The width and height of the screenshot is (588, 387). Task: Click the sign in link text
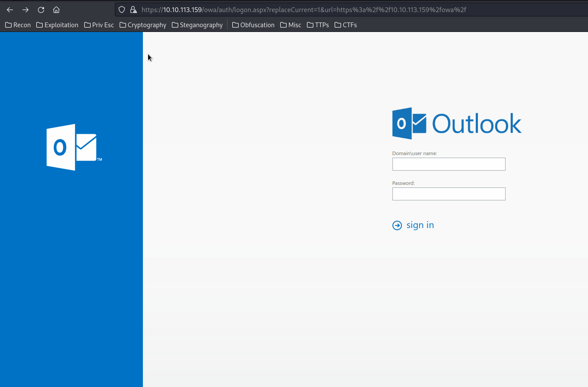(420, 225)
